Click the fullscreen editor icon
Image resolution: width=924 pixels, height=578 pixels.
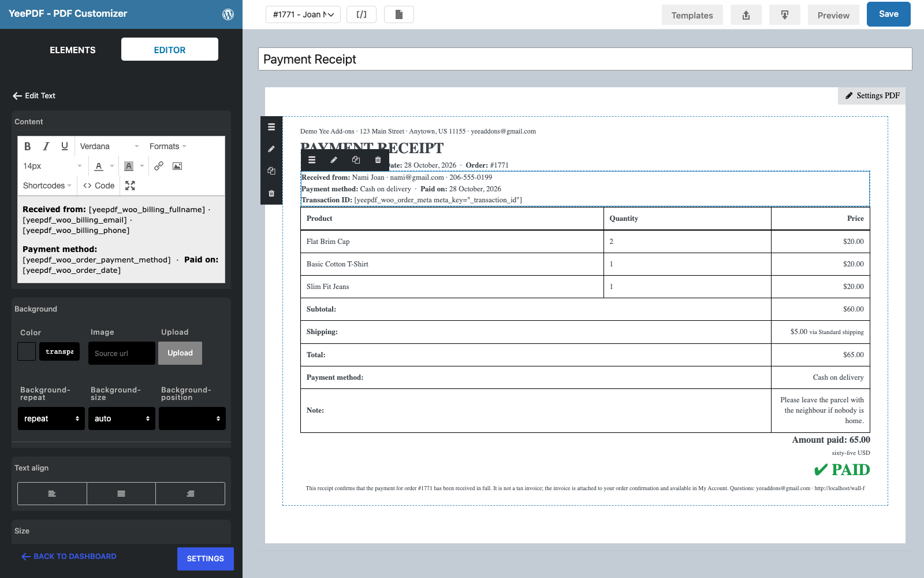[130, 186]
